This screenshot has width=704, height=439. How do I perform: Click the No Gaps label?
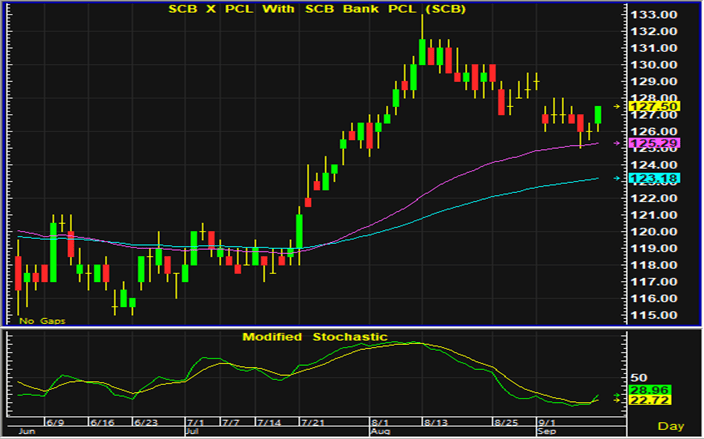40,319
